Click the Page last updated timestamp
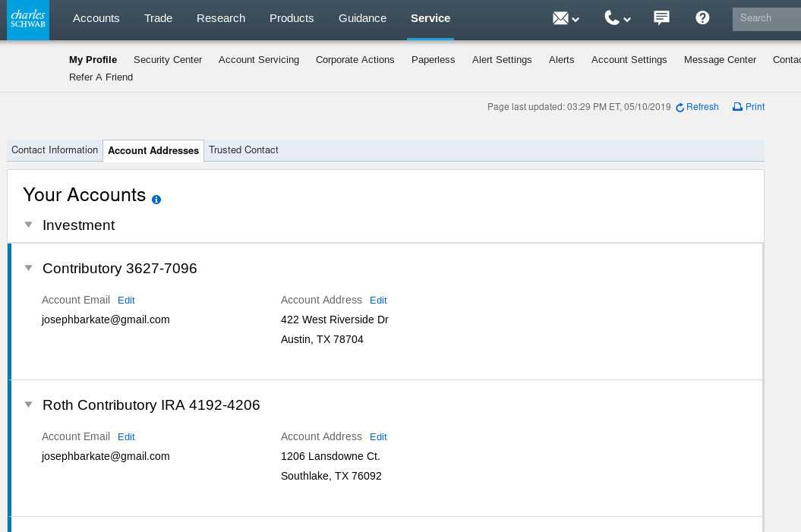This screenshot has height=532, width=801. point(579,107)
